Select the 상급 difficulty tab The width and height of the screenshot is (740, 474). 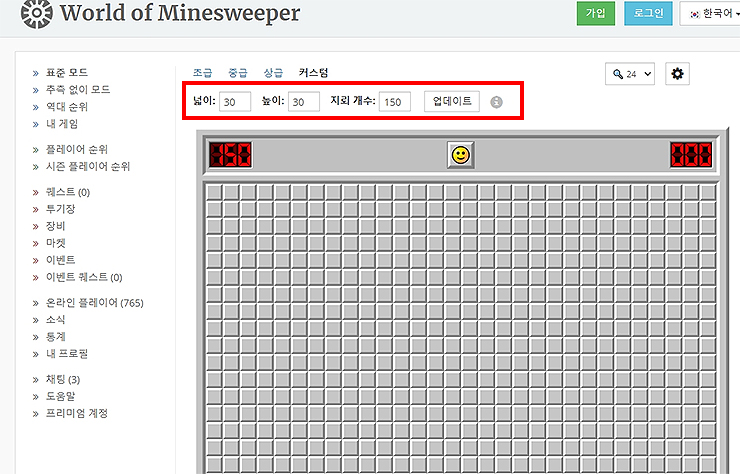tap(273, 73)
